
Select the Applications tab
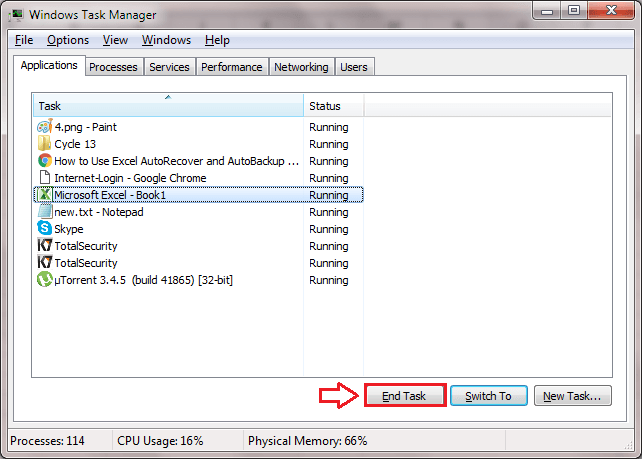tap(49, 66)
